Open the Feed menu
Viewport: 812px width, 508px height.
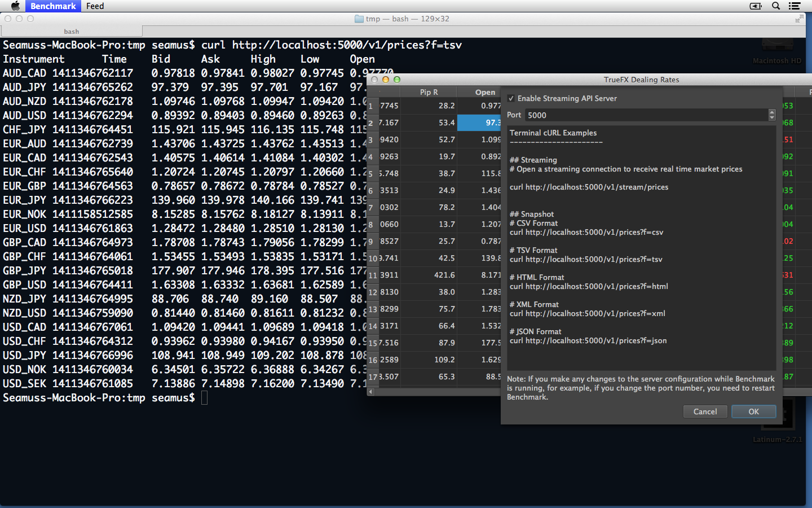pyautogui.click(x=95, y=6)
